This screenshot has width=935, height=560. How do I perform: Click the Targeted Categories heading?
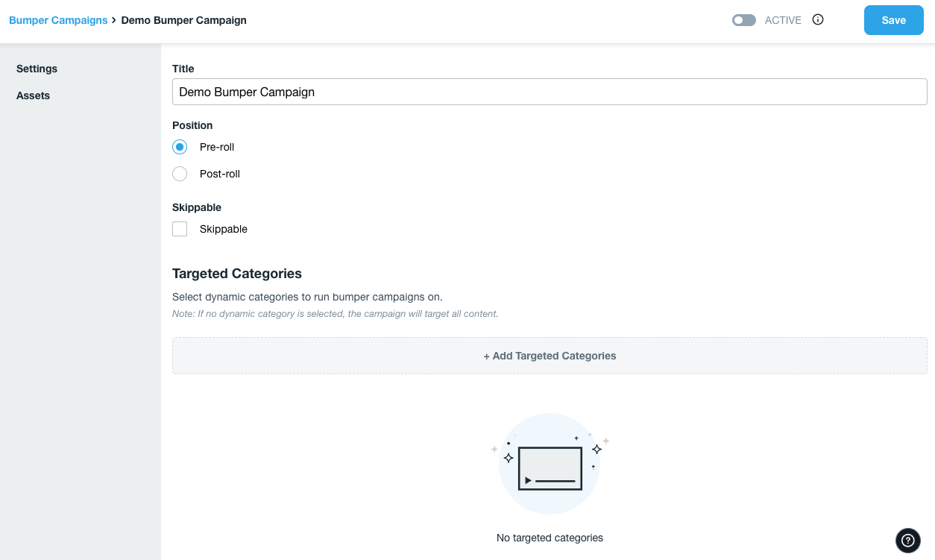236,274
